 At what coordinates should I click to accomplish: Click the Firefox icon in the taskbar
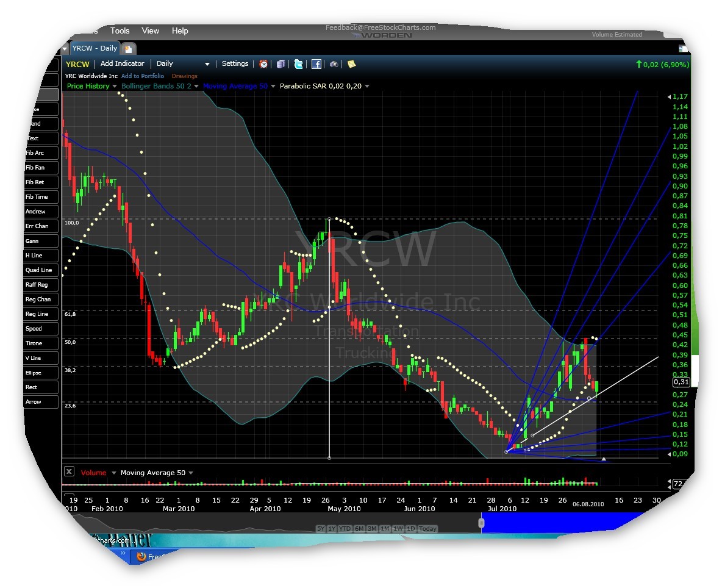141,556
